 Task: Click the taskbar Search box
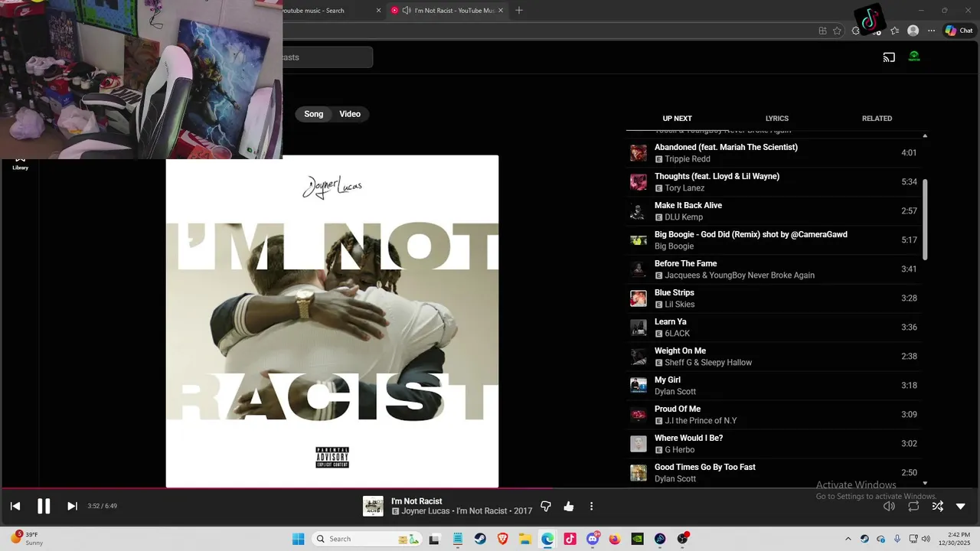point(367,539)
